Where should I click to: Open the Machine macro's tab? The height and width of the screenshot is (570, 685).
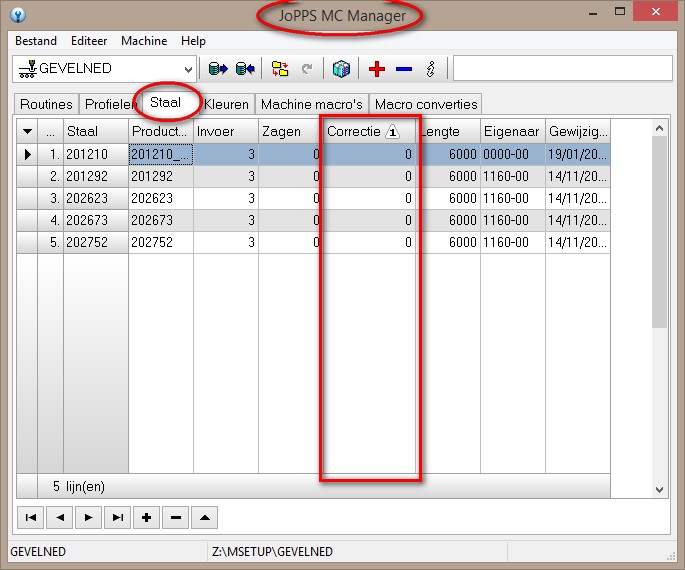coord(312,104)
